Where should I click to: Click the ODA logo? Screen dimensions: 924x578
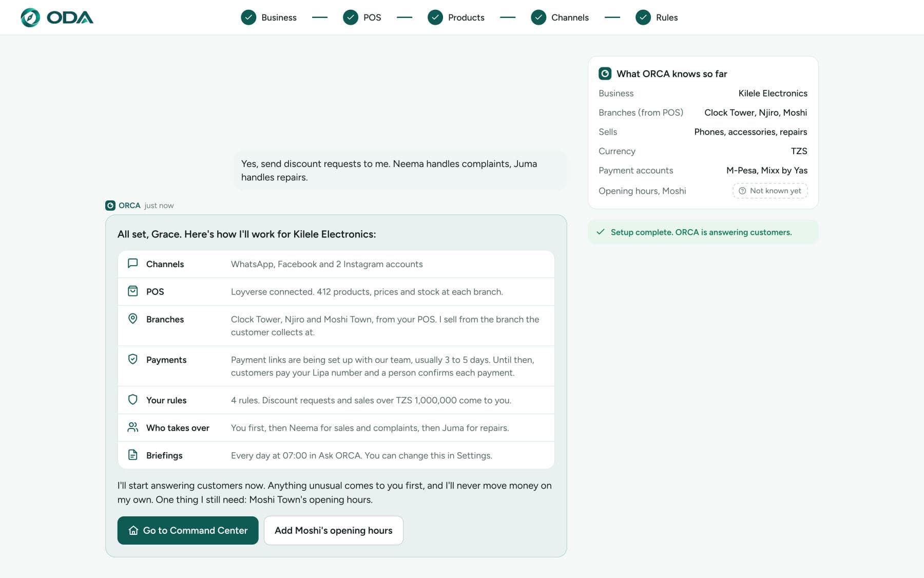click(57, 17)
